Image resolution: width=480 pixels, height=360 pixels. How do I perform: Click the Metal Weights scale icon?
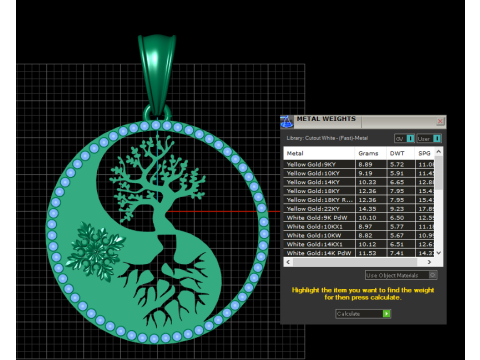(x=286, y=122)
